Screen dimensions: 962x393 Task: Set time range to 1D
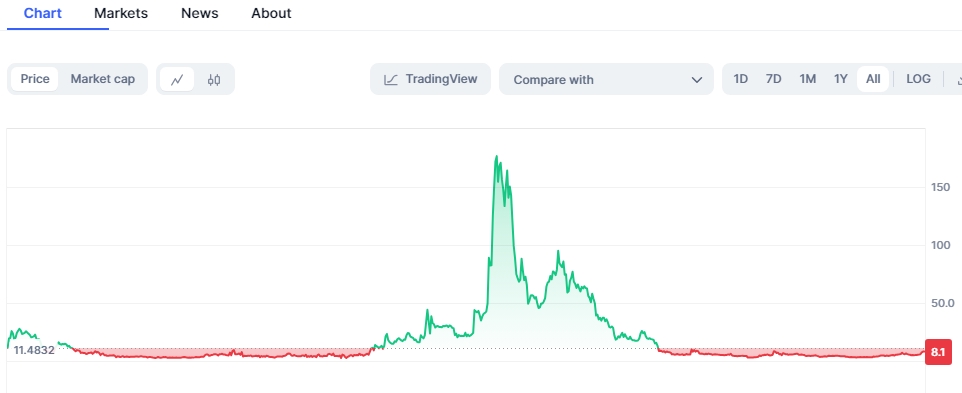(x=741, y=79)
